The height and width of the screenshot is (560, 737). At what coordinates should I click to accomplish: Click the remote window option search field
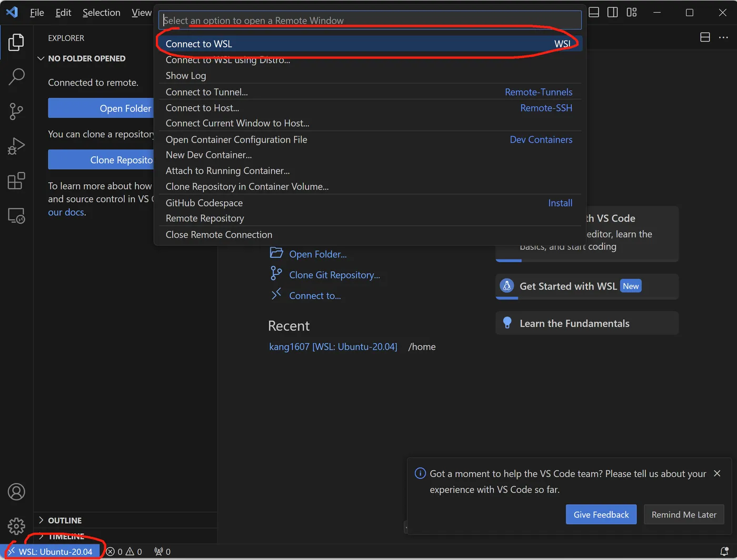click(370, 20)
